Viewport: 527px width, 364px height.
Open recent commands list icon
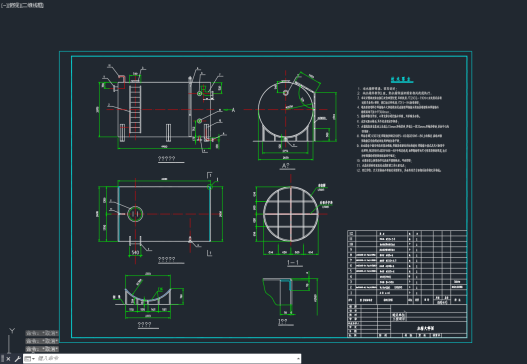[x=29, y=359]
